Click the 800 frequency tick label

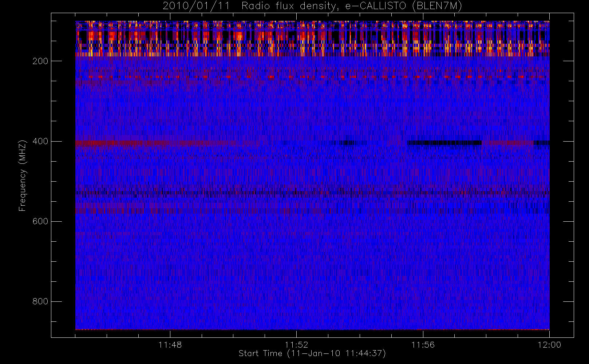(x=40, y=301)
